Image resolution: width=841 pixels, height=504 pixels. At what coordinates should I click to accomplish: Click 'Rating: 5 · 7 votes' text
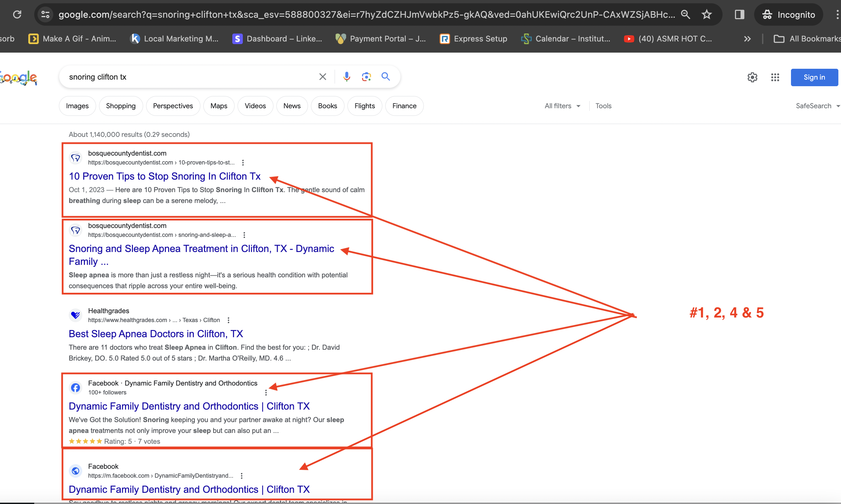(132, 441)
